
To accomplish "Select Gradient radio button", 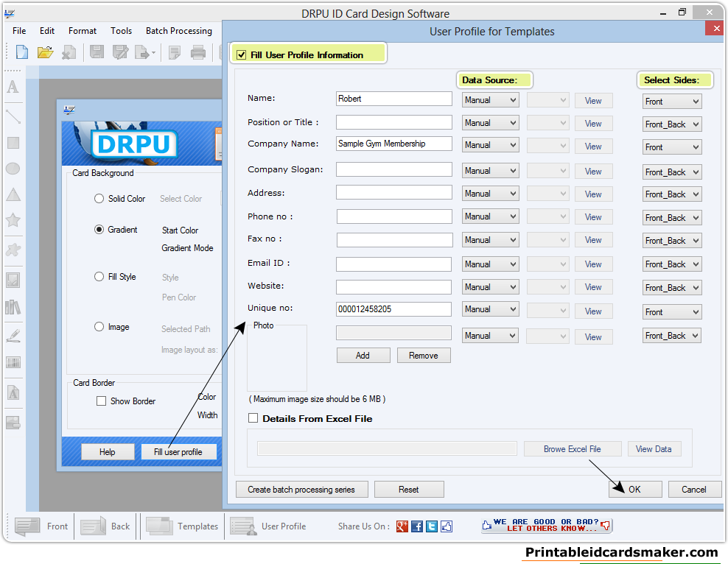I will [x=99, y=230].
